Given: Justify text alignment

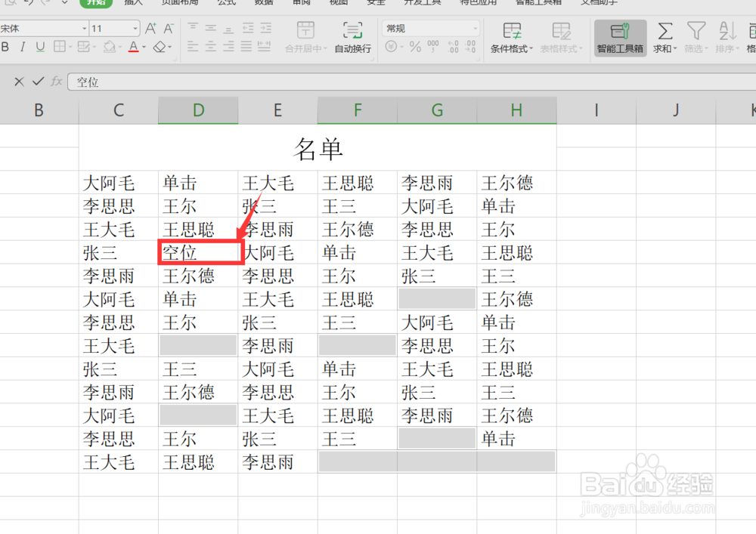Looking at the screenshot, I should (246, 47).
